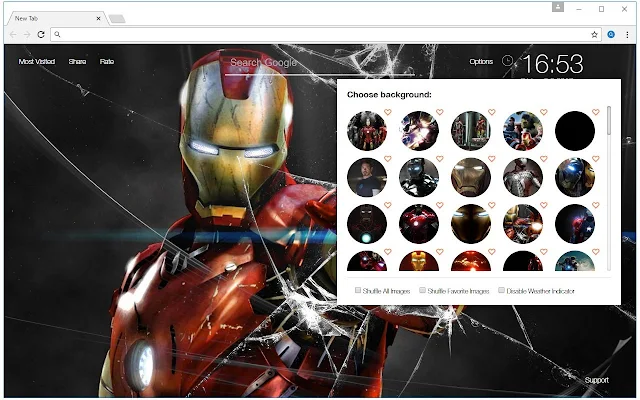Select the fourth background in row three
Viewport: 640px width, 400px height.
pos(523,224)
